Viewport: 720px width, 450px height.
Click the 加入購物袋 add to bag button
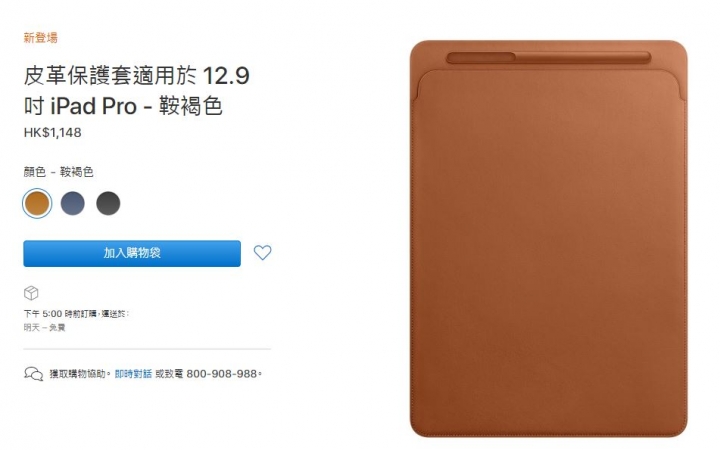click(132, 253)
